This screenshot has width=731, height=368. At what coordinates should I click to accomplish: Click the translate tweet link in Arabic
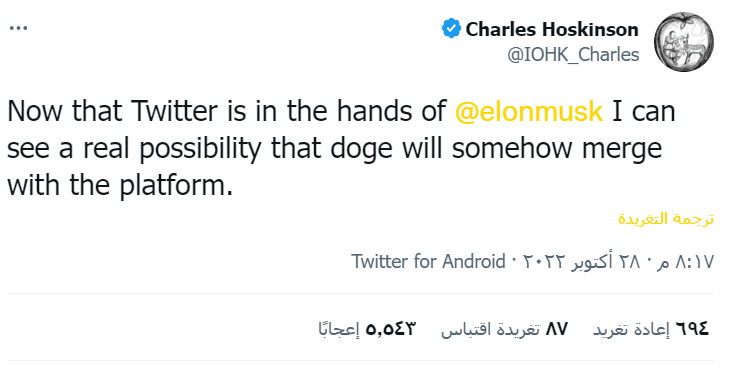[666, 219]
